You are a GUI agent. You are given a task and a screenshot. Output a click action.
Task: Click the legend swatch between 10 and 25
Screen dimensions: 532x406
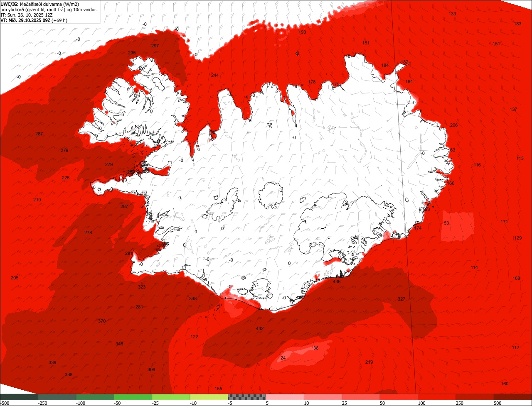323,397
